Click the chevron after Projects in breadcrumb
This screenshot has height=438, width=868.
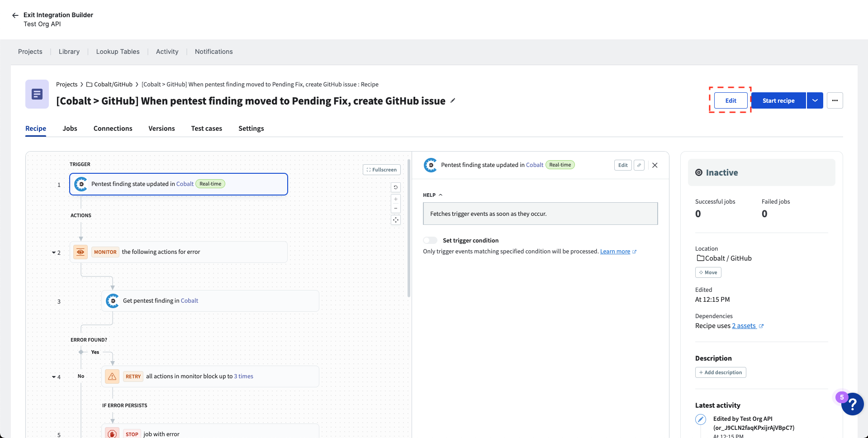point(82,85)
